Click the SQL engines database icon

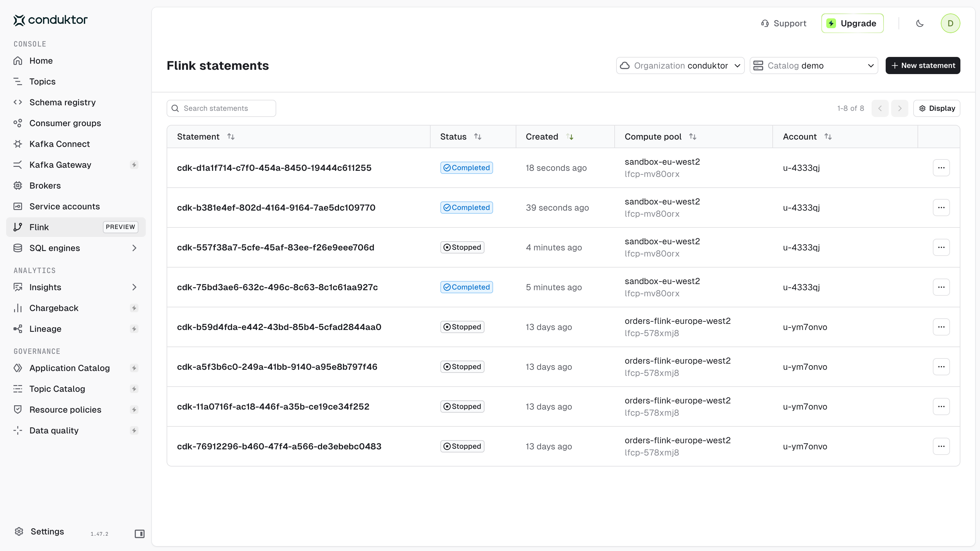click(17, 248)
